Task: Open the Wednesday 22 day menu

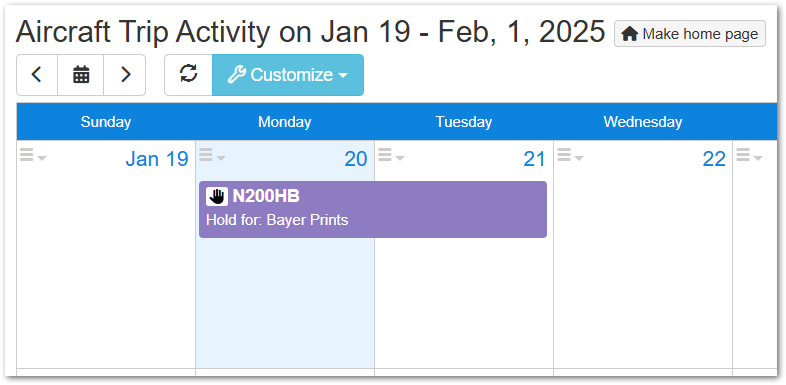Action: (x=570, y=156)
